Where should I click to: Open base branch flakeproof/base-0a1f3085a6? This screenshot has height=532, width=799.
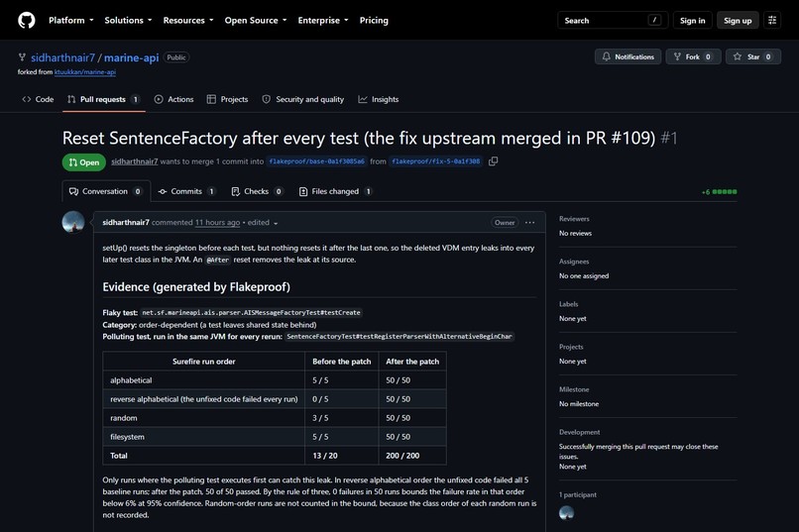(x=317, y=161)
